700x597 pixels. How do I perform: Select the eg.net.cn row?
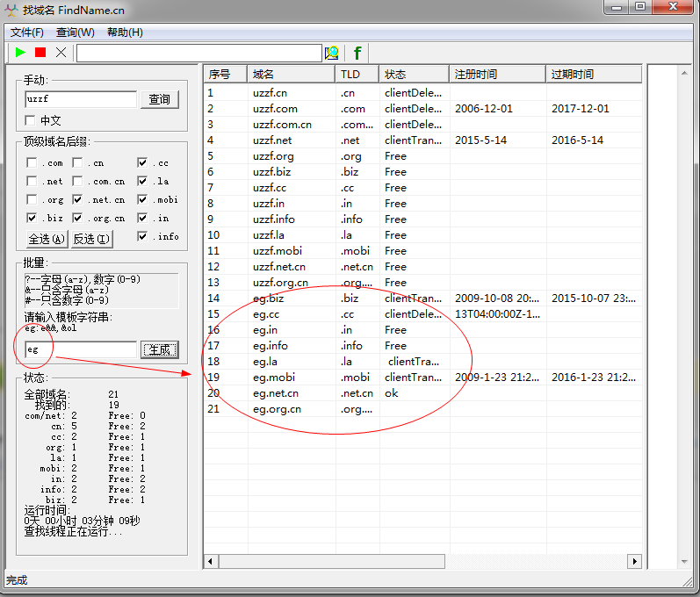pyautogui.click(x=422, y=393)
